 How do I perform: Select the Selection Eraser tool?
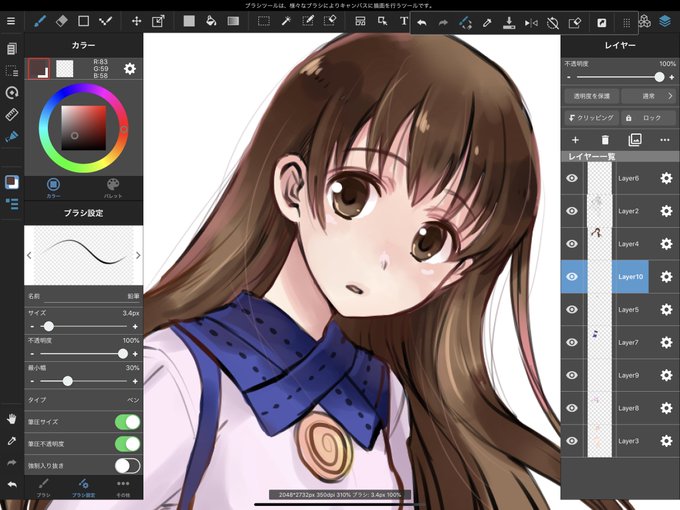[330, 21]
